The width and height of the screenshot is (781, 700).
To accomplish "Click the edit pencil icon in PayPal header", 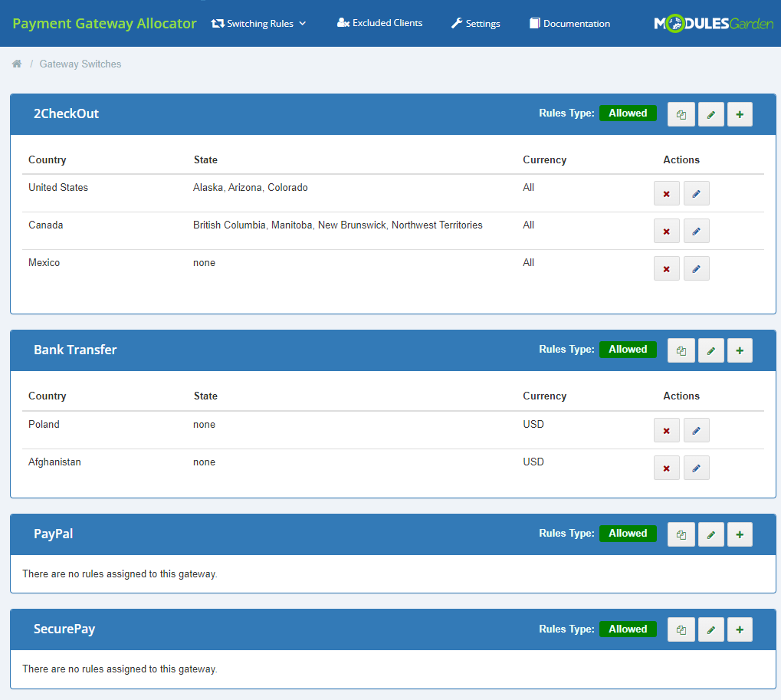I will pos(710,534).
